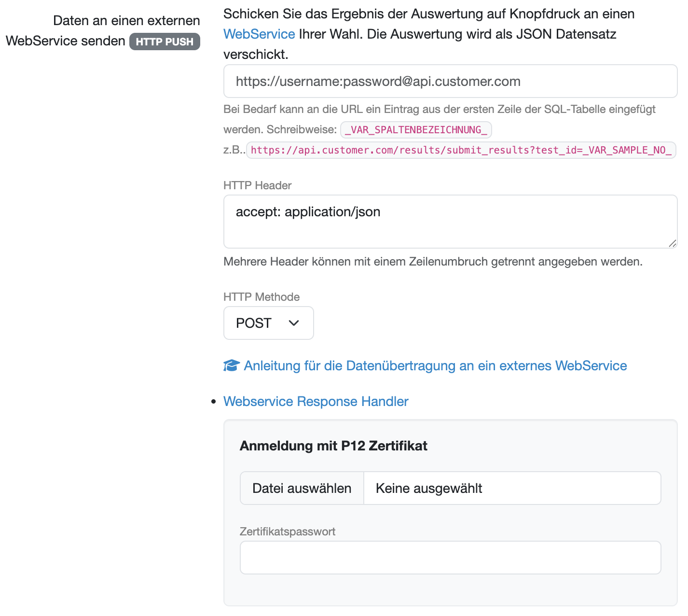Open the Anleitung für die Datenübertragung link
The image size is (688, 616).
435,366
